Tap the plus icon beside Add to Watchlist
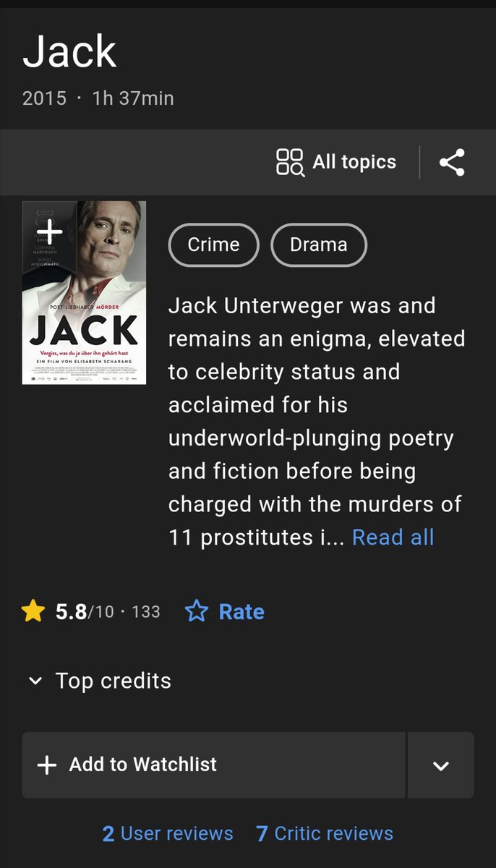The image size is (496, 868). point(46,765)
